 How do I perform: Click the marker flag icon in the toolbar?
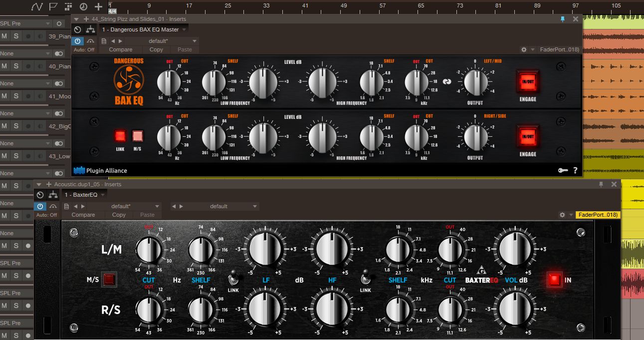[x=54, y=6]
